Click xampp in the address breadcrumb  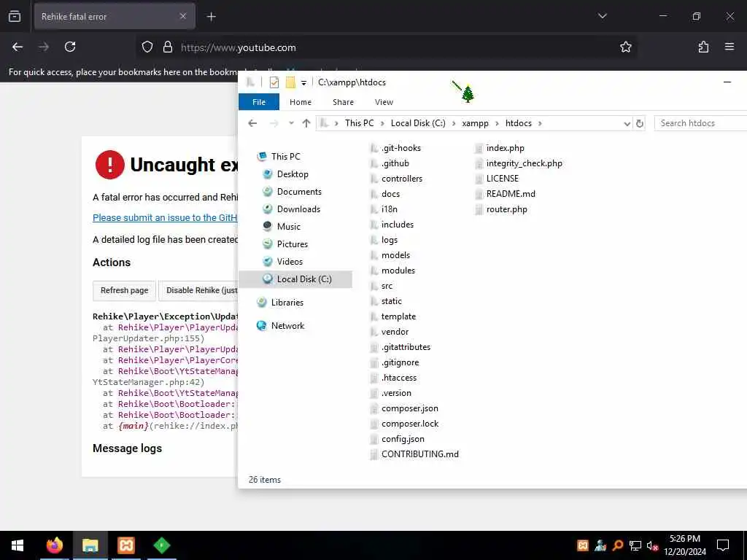coord(475,123)
